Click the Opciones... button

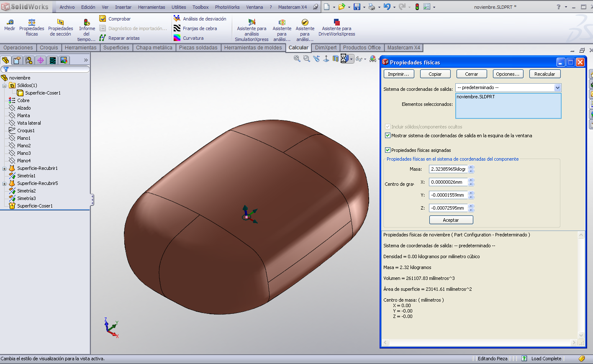[508, 74]
